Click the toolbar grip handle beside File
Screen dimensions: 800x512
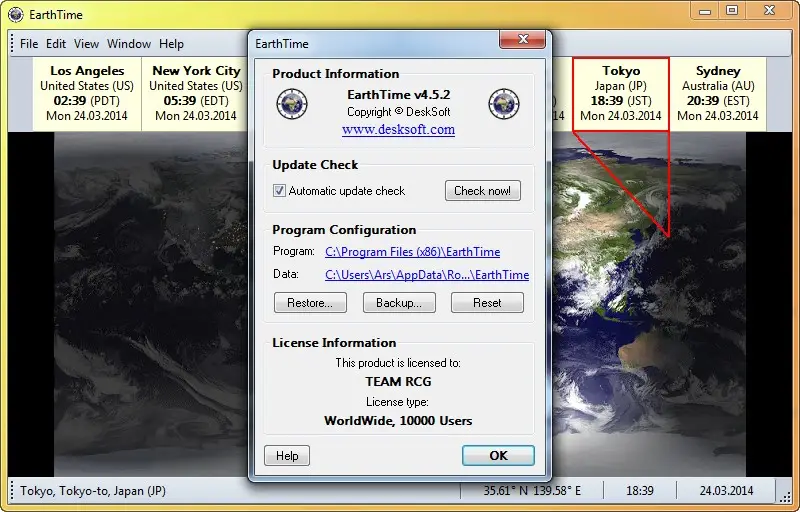(12, 44)
